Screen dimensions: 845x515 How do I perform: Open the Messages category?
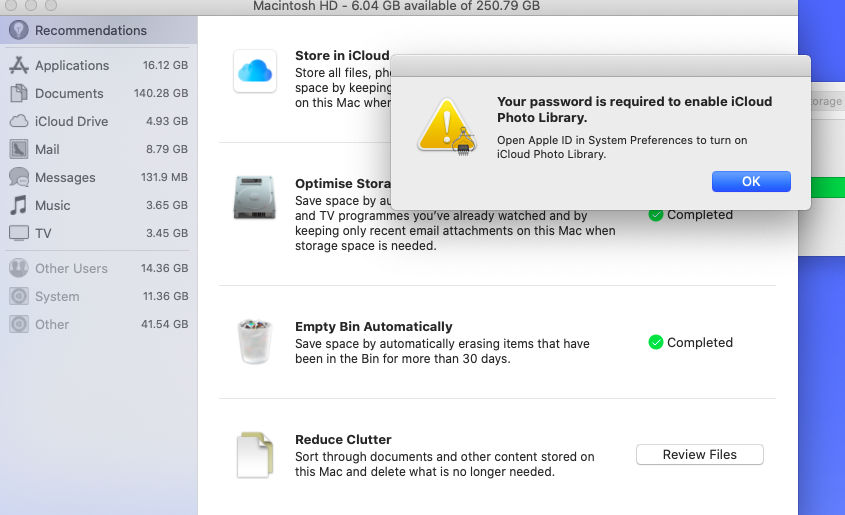coord(99,177)
